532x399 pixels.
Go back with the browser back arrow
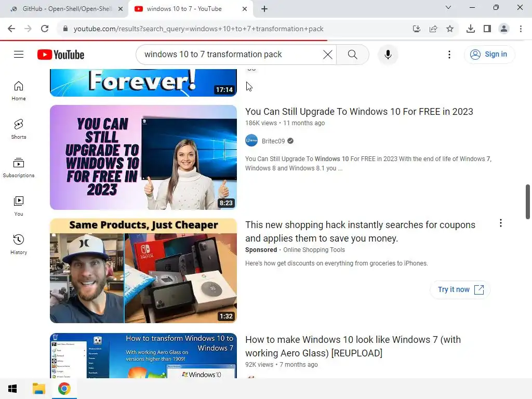click(11, 29)
